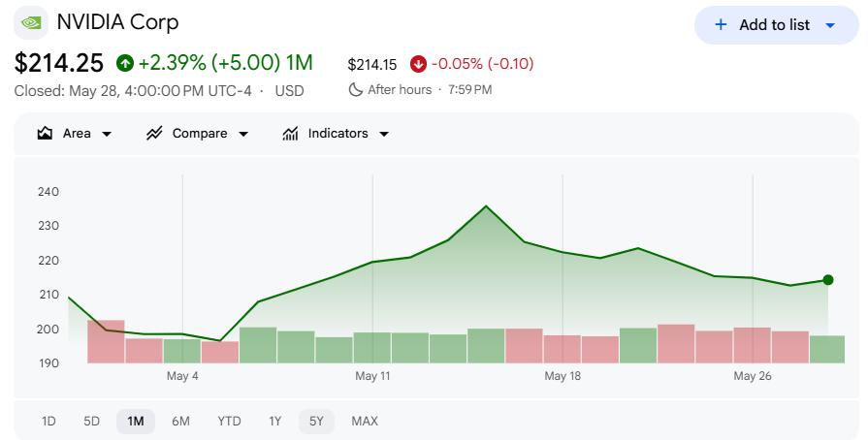The image size is (868, 440).
Task: Click the 220 price axis label
Action: click(48, 261)
